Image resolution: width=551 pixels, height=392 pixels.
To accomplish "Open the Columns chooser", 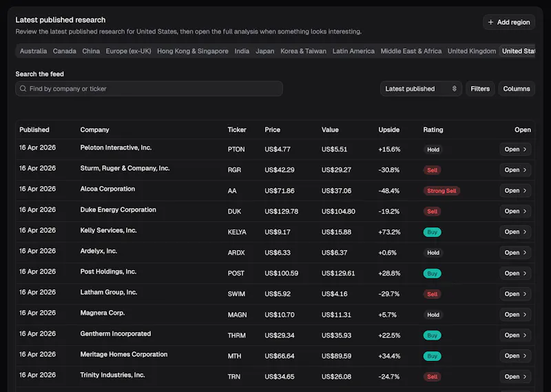I will point(516,89).
